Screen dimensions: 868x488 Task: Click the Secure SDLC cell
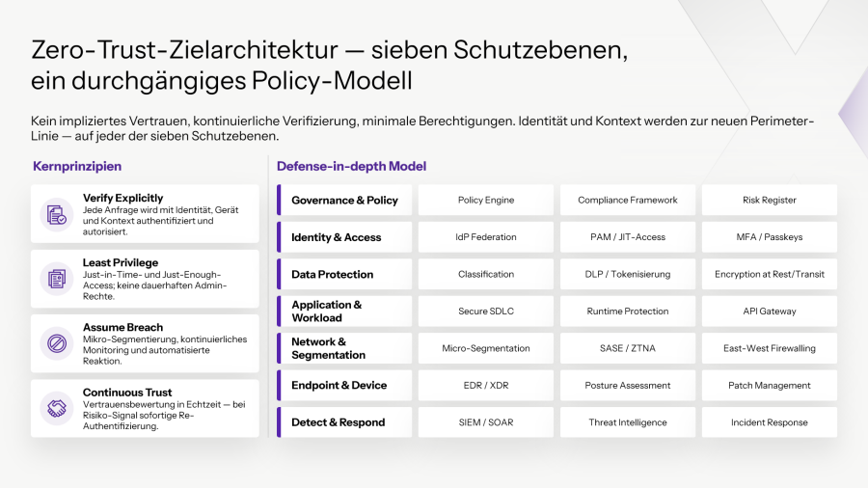[486, 311]
